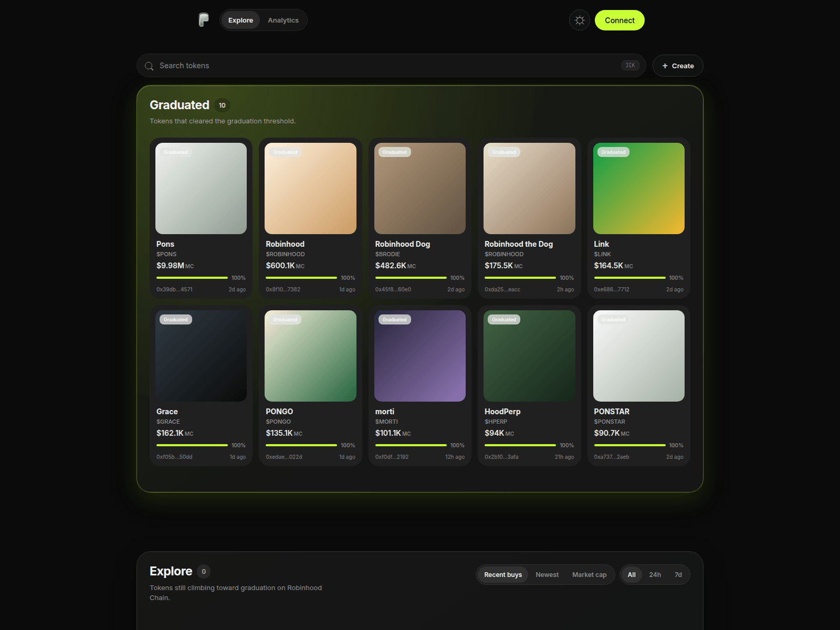840x630 pixels.
Task: Click the 12h ago timestamp
Action: (x=455, y=457)
